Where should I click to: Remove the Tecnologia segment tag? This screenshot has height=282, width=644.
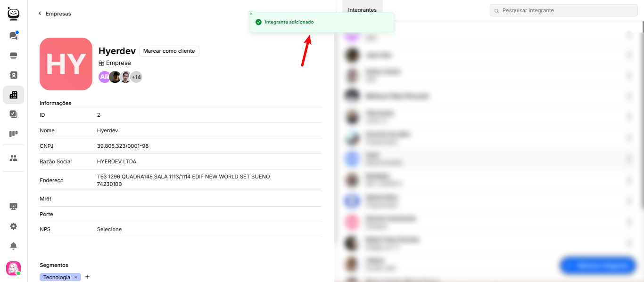tap(76, 277)
